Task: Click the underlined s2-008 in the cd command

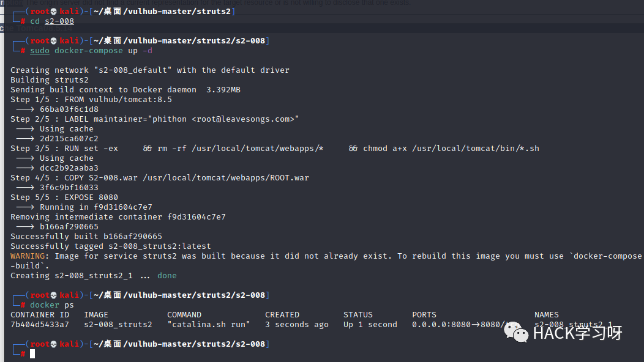Action: pos(59,21)
